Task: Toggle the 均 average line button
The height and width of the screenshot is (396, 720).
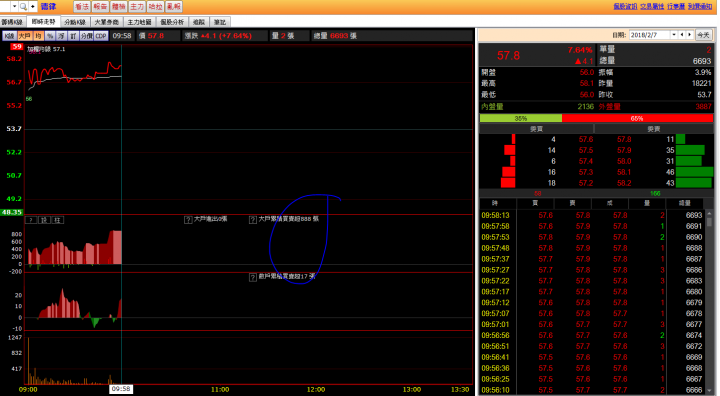Action: coord(38,36)
